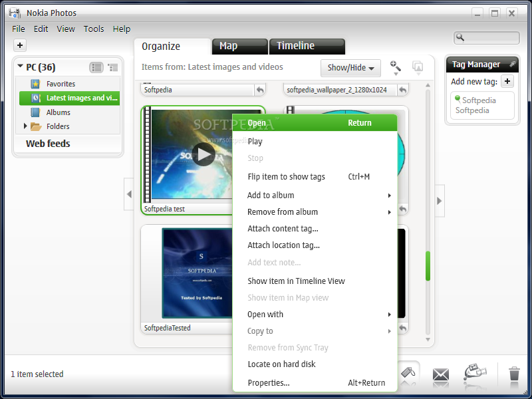Viewport: 532px width, 399px height.
Task: Click the search magnifier icon
Action: pos(460,37)
